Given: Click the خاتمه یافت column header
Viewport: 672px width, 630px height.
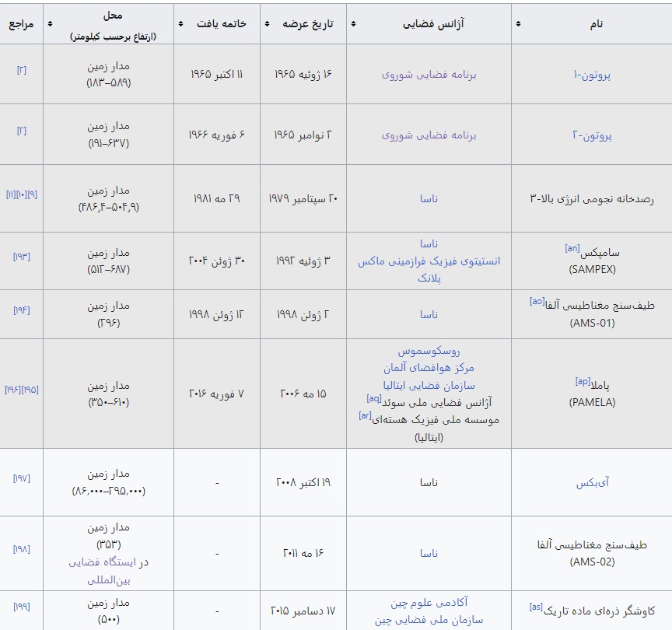Looking at the screenshot, I should (217, 24).
